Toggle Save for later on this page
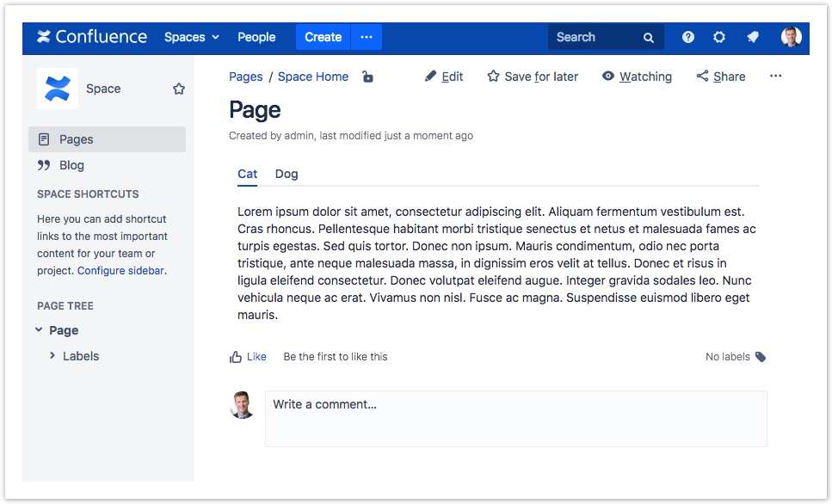 coord(533,77)
